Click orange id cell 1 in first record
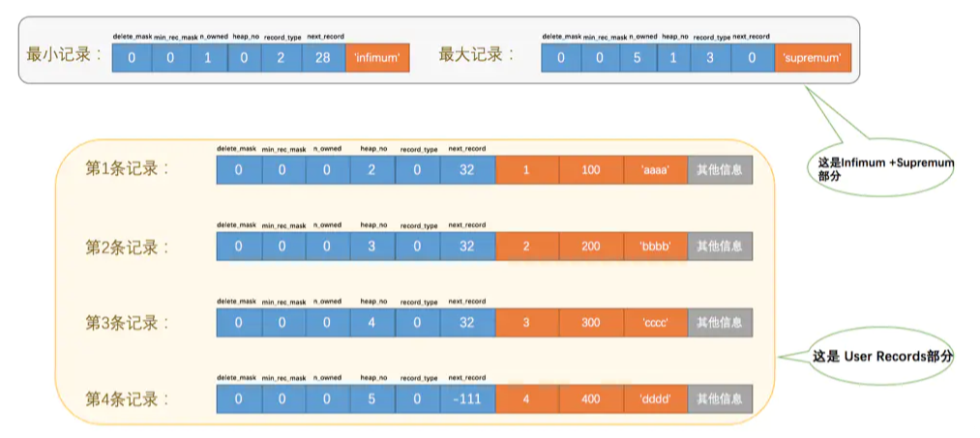 [527, 170]
